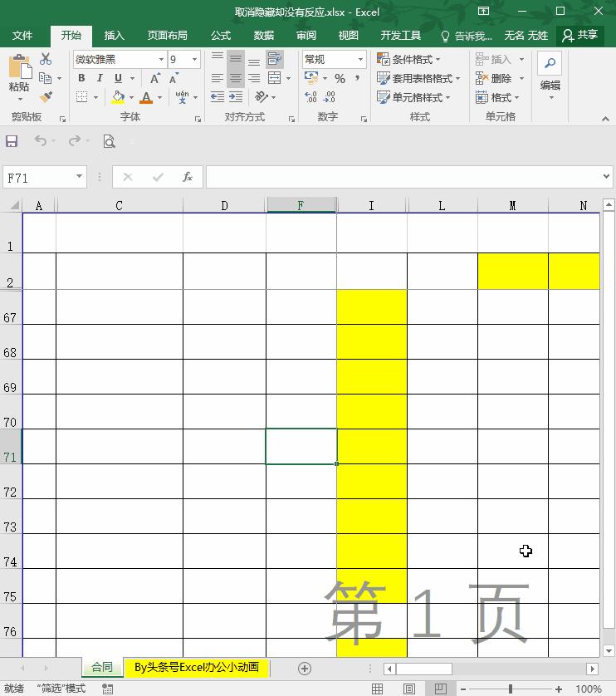Toggle italic formatting
This screenshot has height=696, width=616.
tap(100, 78)
